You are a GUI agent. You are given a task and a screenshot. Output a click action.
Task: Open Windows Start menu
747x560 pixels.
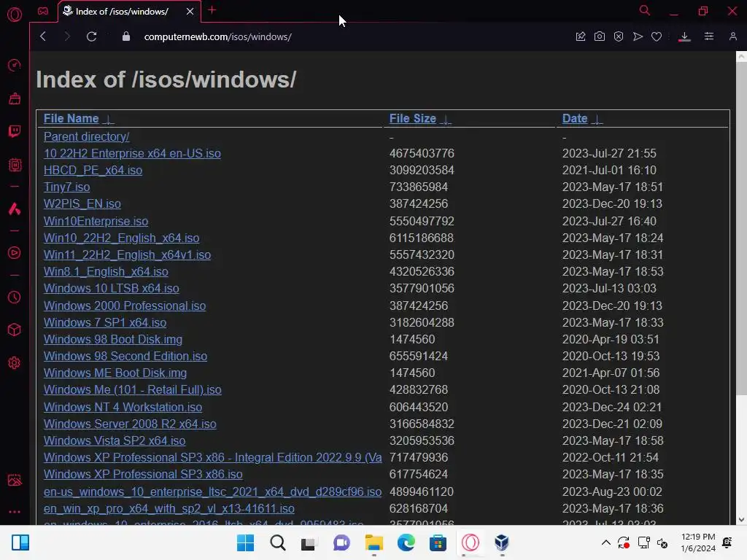click(x=245, y=542)
